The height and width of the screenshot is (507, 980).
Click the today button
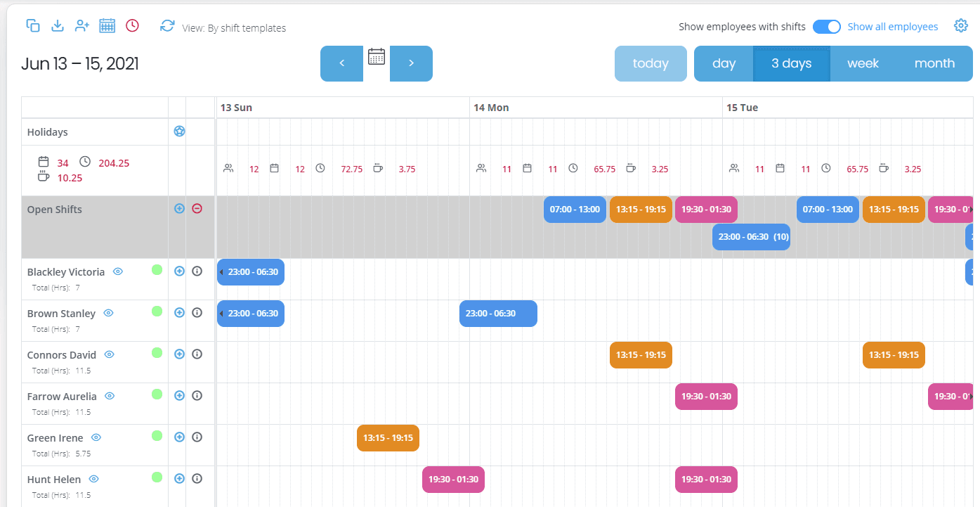pyautogui.click(x=651, y=63)
